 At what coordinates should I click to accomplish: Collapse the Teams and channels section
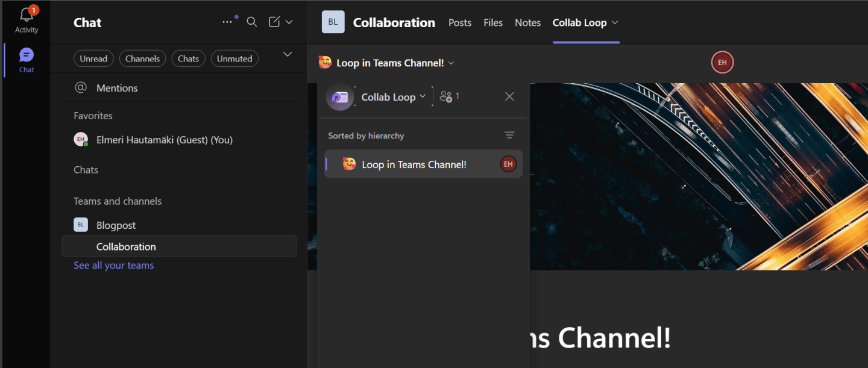118,201
